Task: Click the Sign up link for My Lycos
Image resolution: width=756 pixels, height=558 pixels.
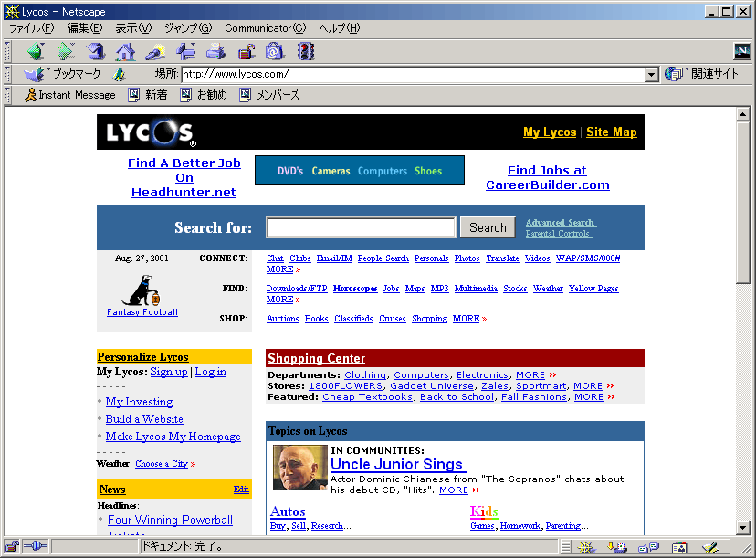Action: 169,372
